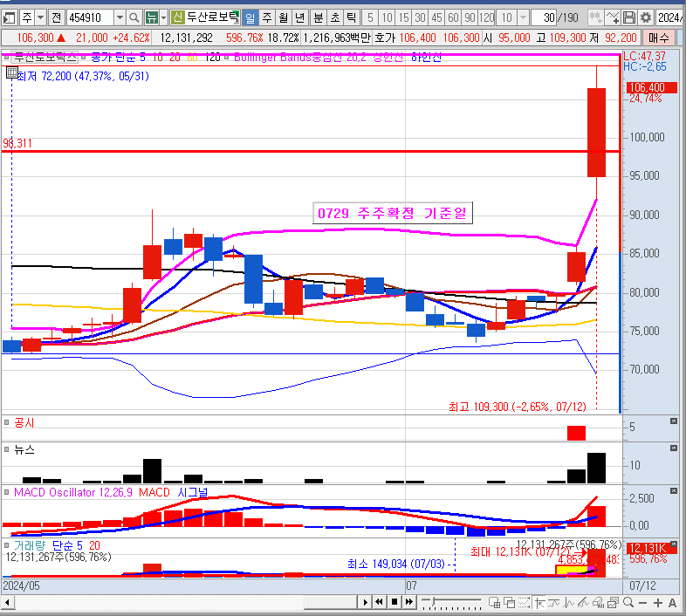
Task: Play chart replay forward
Action: pyautogui.click(x=365, y=602)
